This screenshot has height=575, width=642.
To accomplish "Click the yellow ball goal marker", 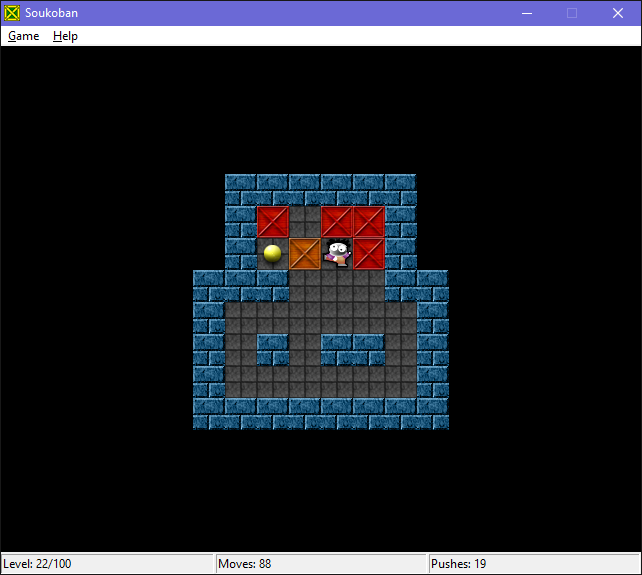I will [x=272, y=254].
